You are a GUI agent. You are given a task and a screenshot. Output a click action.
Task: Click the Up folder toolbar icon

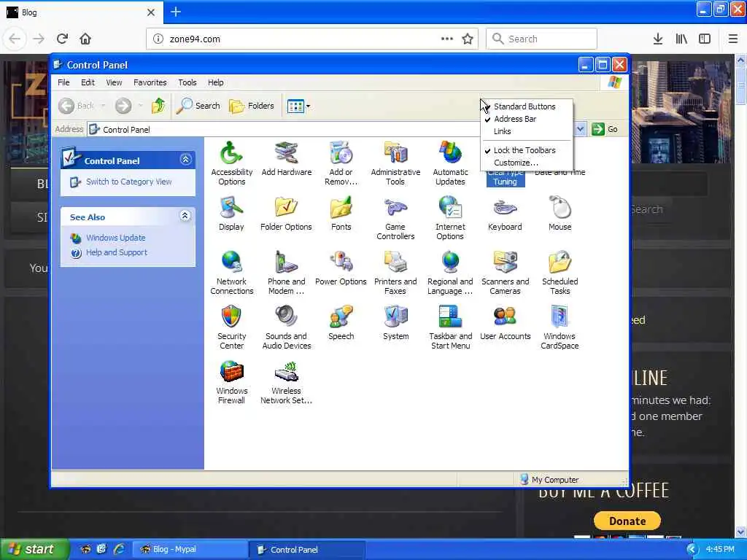pyautogui.click(x=158, y=106)
